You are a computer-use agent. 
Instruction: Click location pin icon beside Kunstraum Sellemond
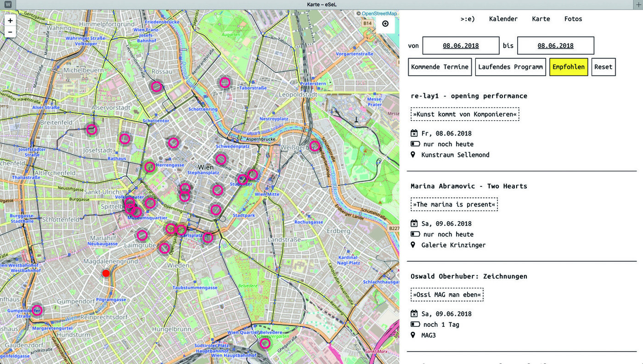click(x=413, y=155)
